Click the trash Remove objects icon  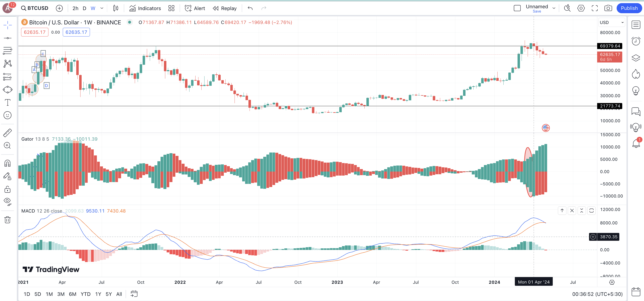pyautogui.click(x=7, y=220)
